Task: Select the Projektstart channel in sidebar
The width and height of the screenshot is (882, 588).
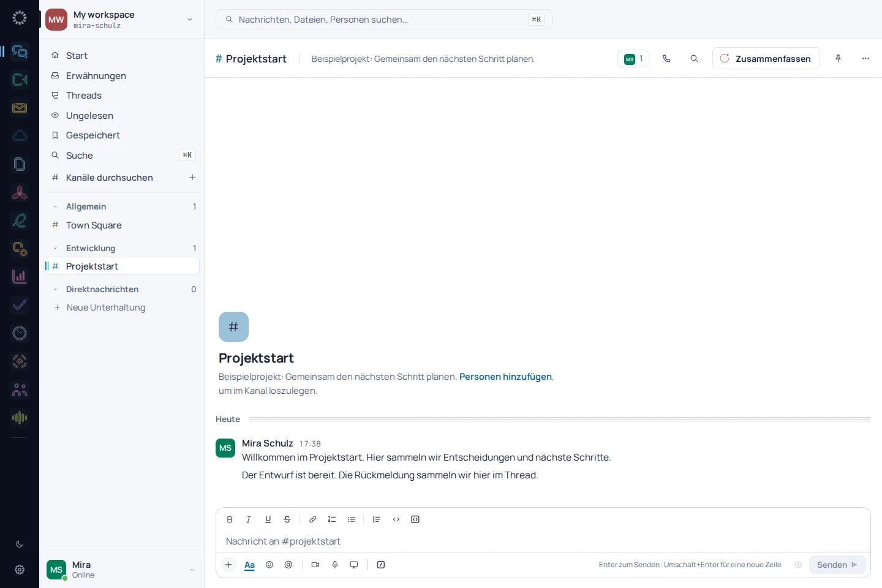Action: (x=123, y=266)
